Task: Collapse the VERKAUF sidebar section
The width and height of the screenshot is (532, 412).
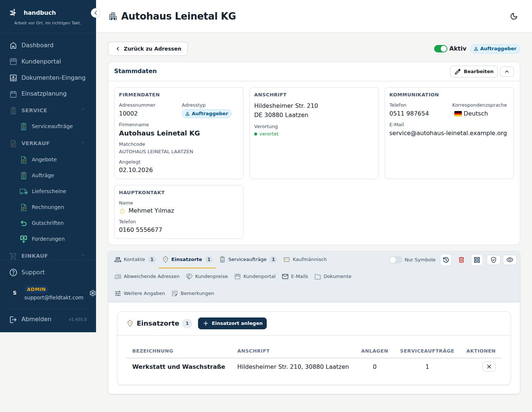Action: (48, 143)
